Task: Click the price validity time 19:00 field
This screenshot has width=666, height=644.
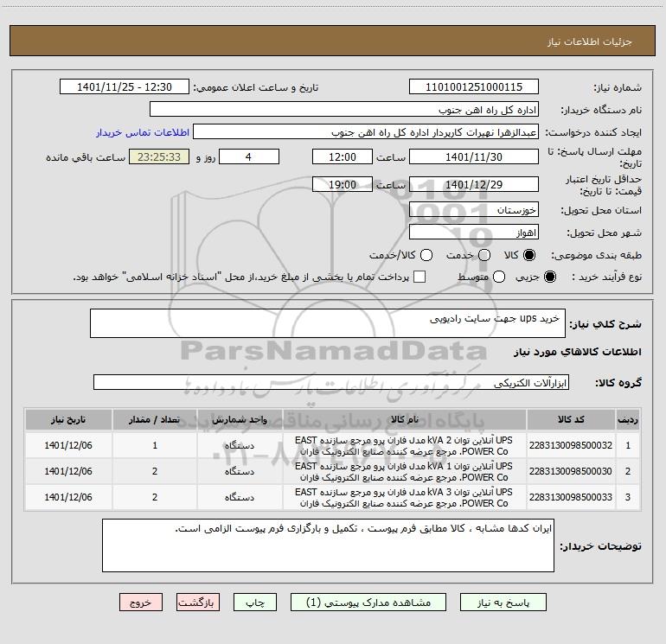Action: tap(343, 184)
